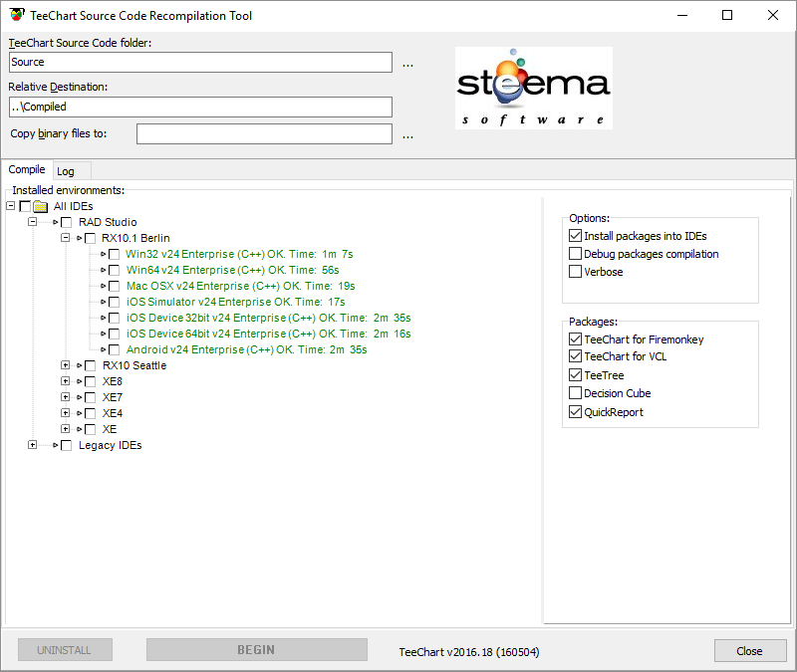Viewport: 797px width, 672px height.
Task: Collapse the All IDEs tree node
Action: tap(11, 206)
